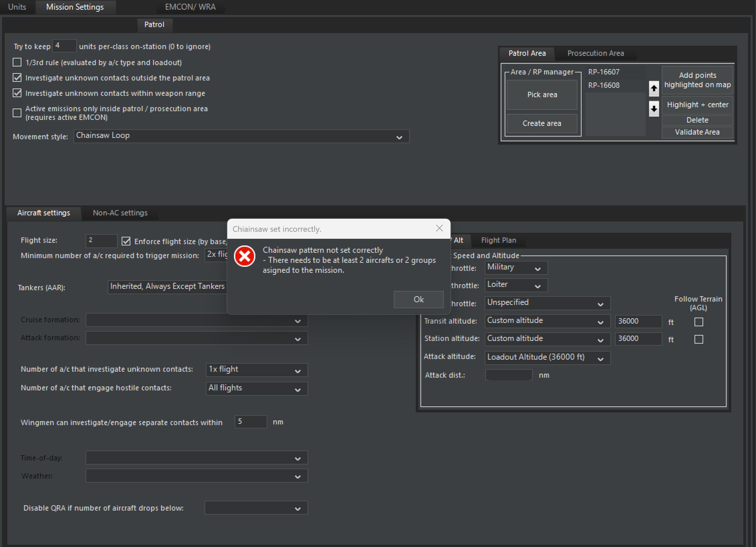Enable the 1/3rd rule checkbox
The image size is (756, 547).
tap(17, 62)
